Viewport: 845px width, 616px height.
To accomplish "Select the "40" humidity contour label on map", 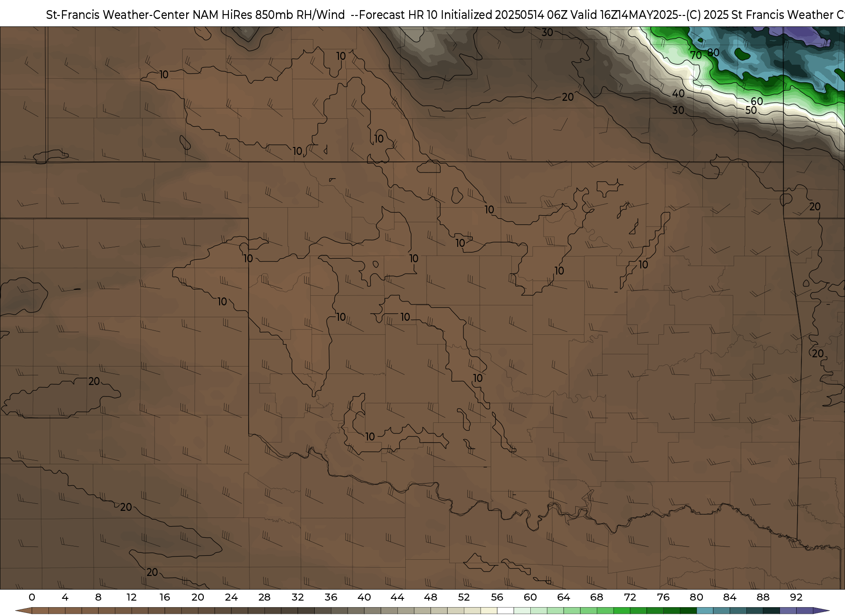I will click(678, 93).
